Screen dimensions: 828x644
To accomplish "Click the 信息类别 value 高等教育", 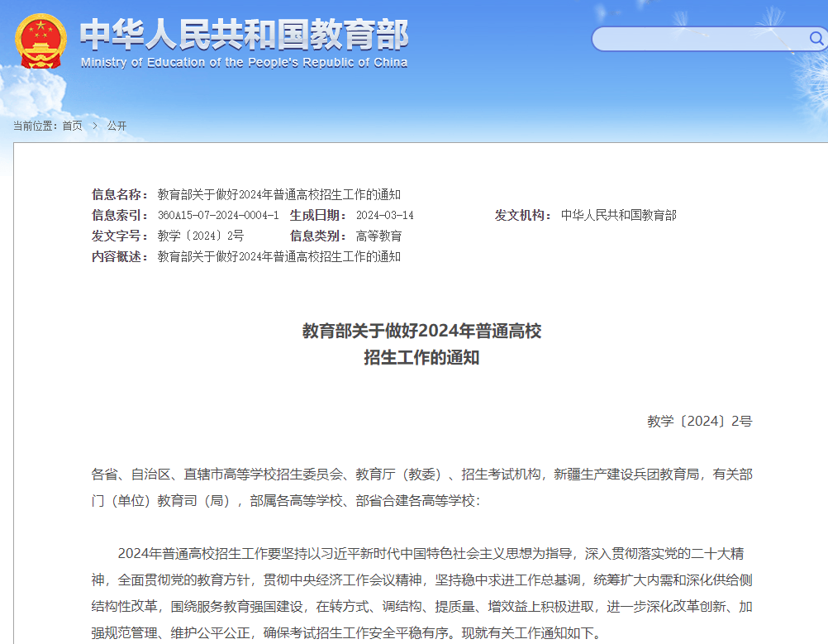I will coord(378,236).
